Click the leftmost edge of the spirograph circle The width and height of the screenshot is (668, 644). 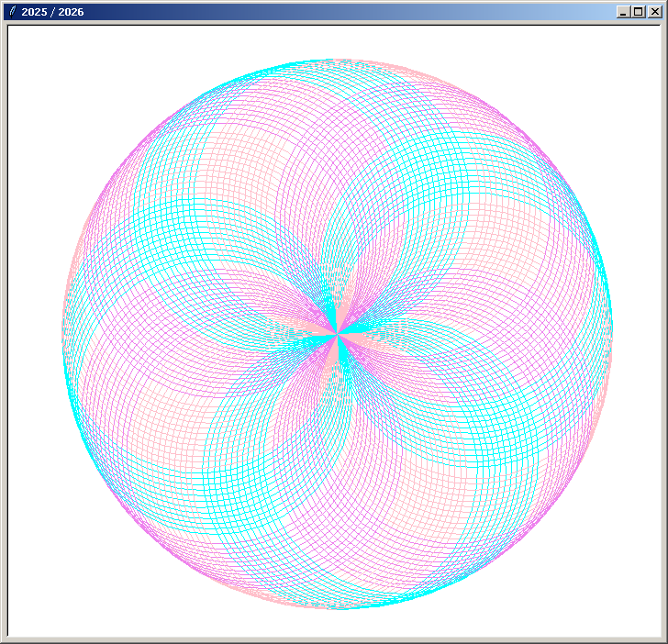coord(62,335)
